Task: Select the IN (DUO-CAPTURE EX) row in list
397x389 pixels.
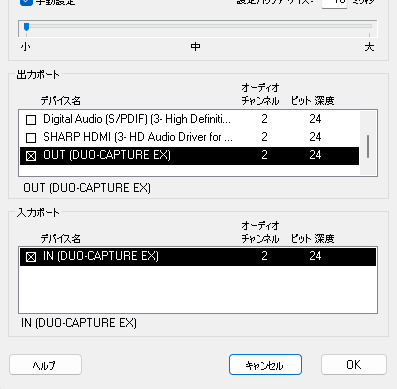Action: [x=198, y=257]
